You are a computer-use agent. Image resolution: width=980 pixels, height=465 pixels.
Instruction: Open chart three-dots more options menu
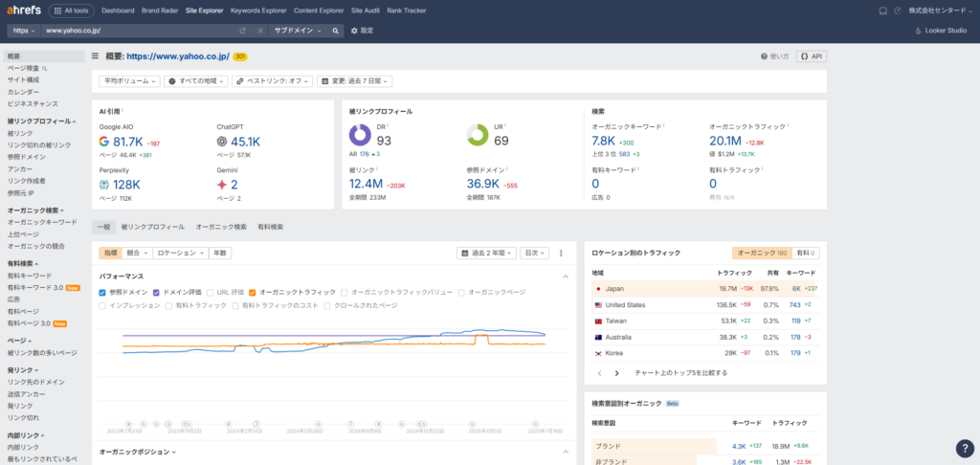561,254
